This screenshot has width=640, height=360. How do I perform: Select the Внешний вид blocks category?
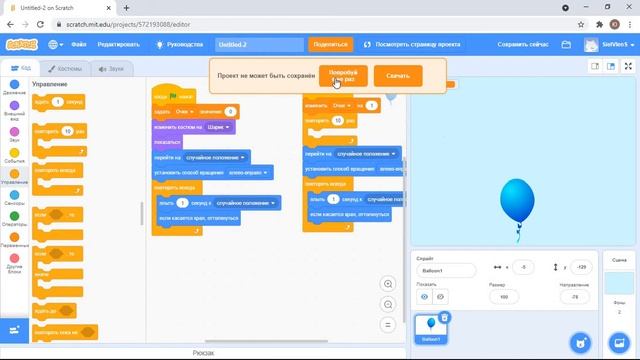(14, 111)
